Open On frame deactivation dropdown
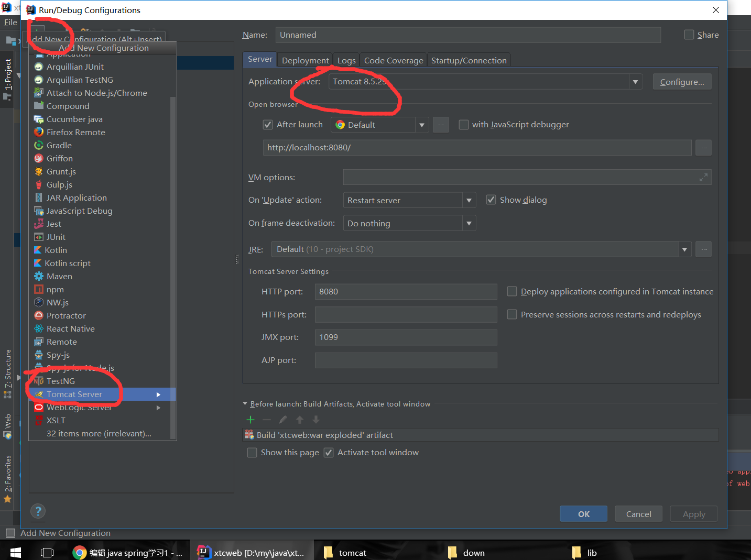The image size is (751, 560). 469,223
